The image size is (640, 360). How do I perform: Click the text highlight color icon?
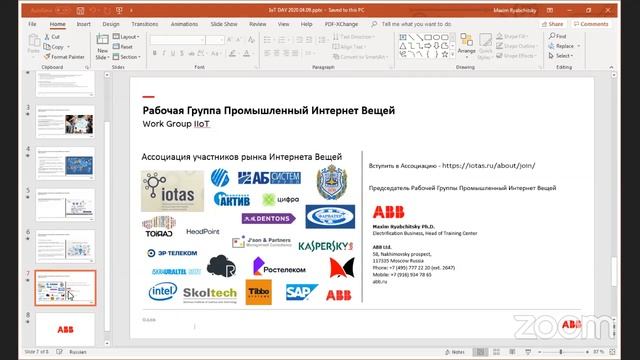coord(233,53)
